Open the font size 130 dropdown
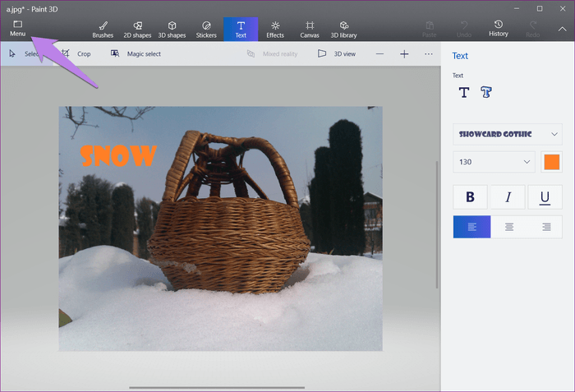The height and width of the screenshot is (392, 575). [x=494, y=162]
